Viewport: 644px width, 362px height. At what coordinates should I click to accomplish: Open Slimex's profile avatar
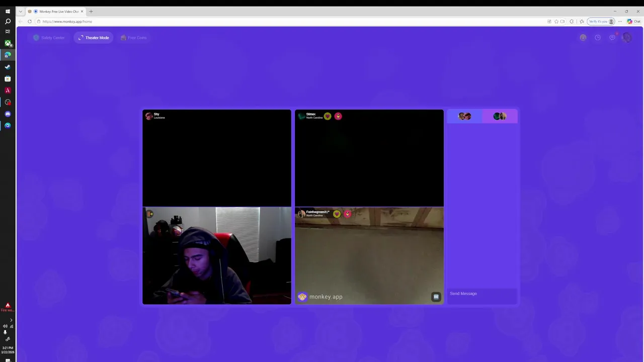point(301,116)
